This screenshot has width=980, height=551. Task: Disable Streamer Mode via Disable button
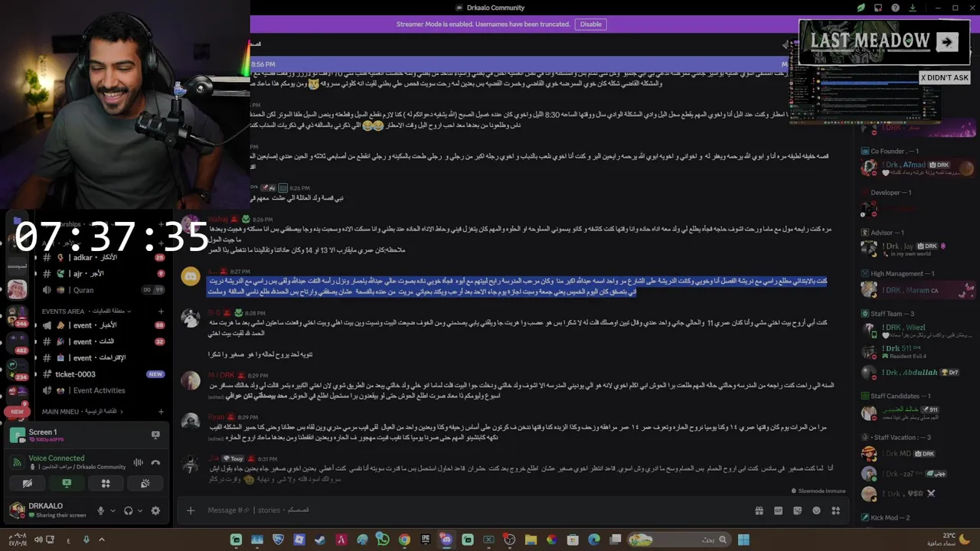[590, 24]
